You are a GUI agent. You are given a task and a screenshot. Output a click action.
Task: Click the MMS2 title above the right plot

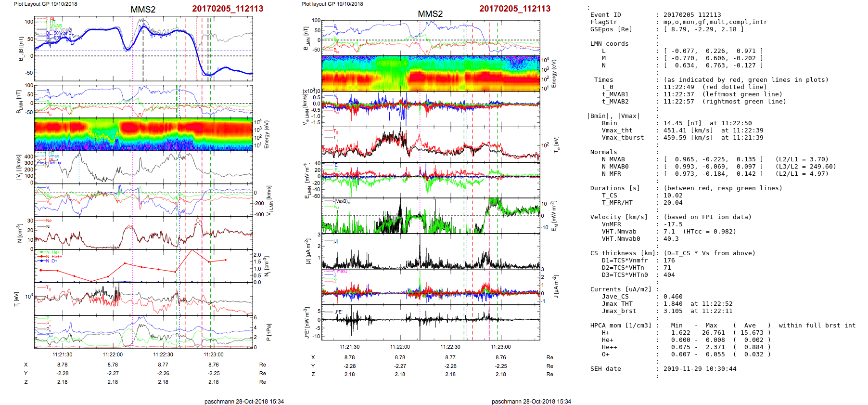click(430, 14)
